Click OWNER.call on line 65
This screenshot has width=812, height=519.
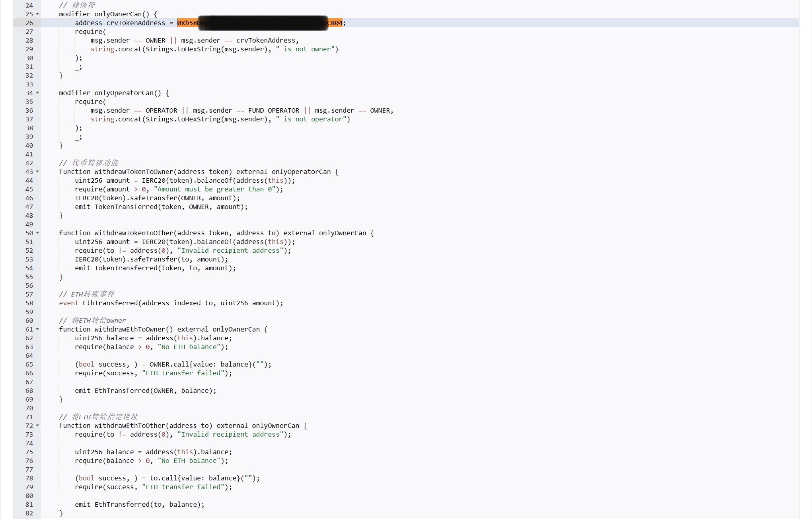pyautogui.click(x=169, y=365)
